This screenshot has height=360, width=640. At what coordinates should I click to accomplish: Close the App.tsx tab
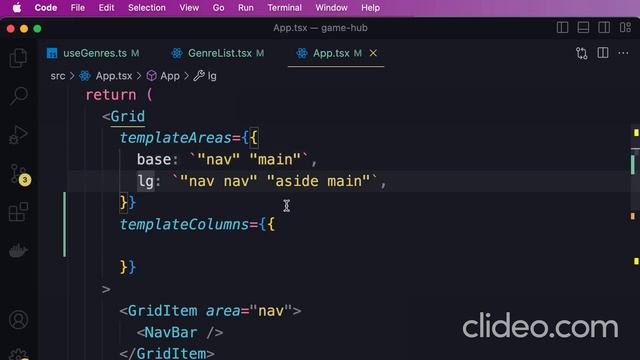[373, 53]
